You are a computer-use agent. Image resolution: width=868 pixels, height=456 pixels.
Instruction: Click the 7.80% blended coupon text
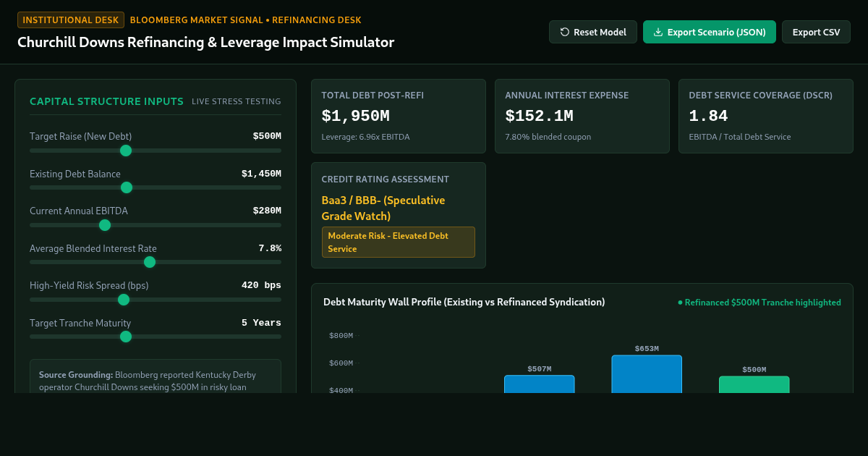(x=548, y=137)
